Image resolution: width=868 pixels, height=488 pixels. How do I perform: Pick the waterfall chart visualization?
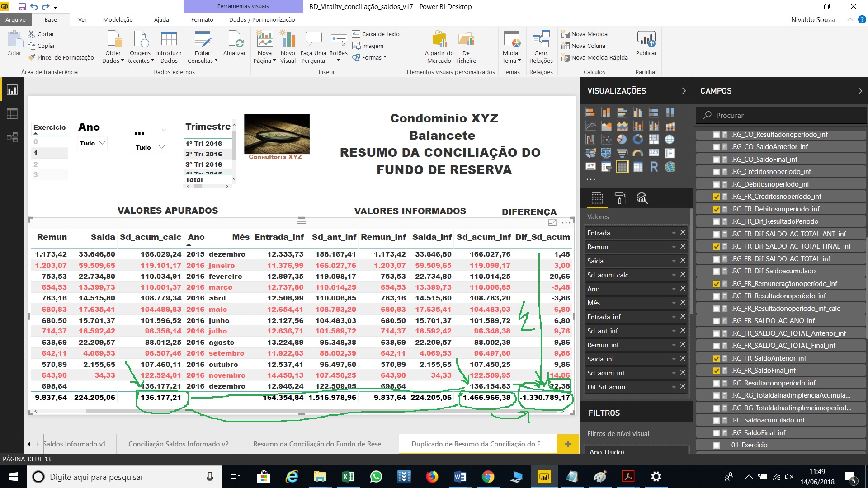coord(590,140)
